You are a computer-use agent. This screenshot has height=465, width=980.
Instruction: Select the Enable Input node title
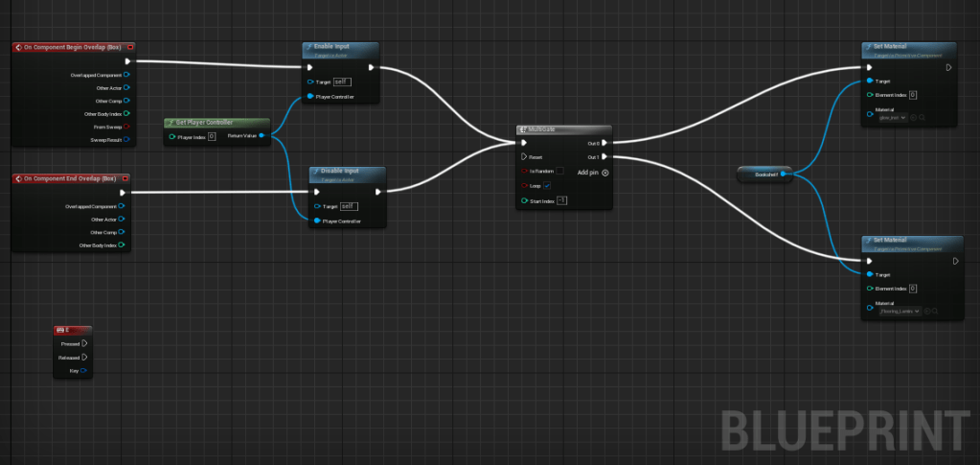(340, 47)
